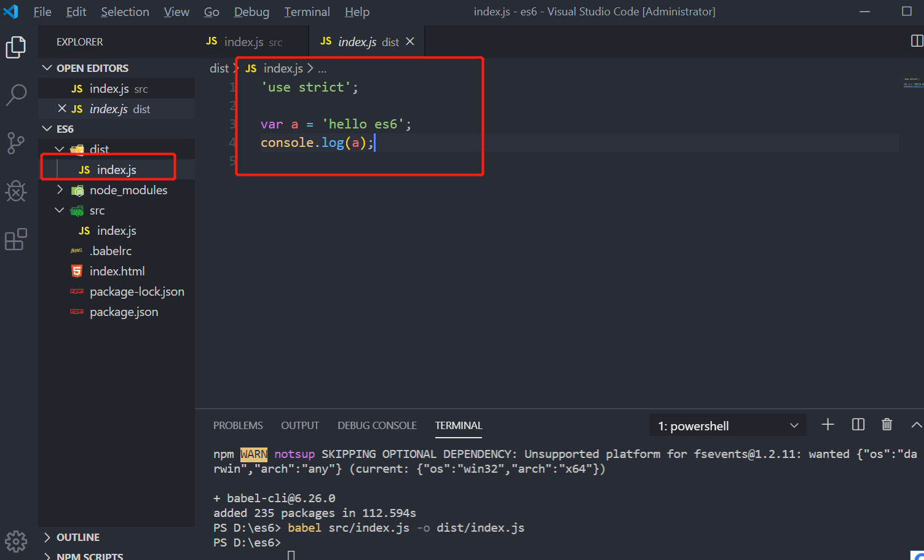Open package.json in the file tree

124,312
